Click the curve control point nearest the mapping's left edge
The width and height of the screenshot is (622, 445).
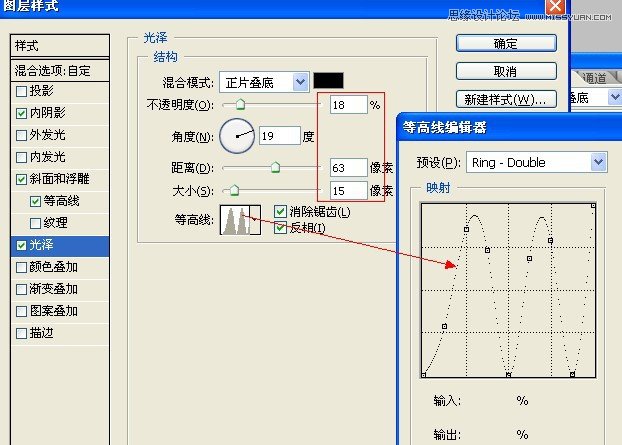click(x=424, y=375)
